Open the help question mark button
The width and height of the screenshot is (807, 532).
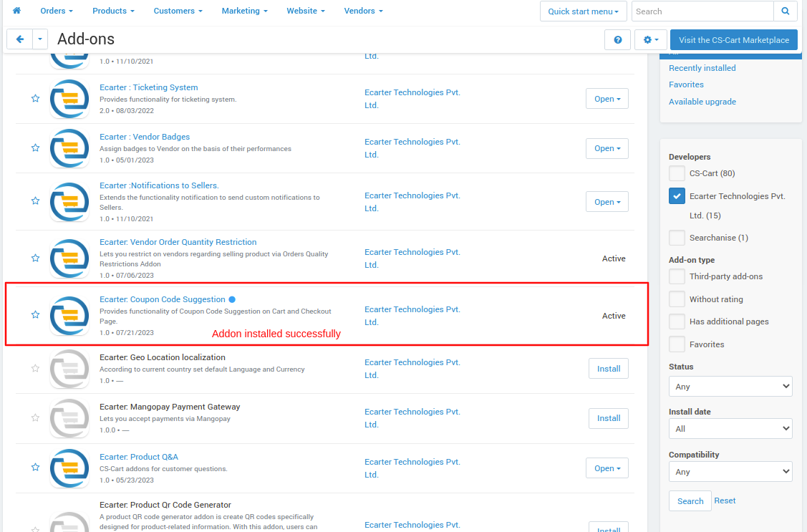coord(617,39)
